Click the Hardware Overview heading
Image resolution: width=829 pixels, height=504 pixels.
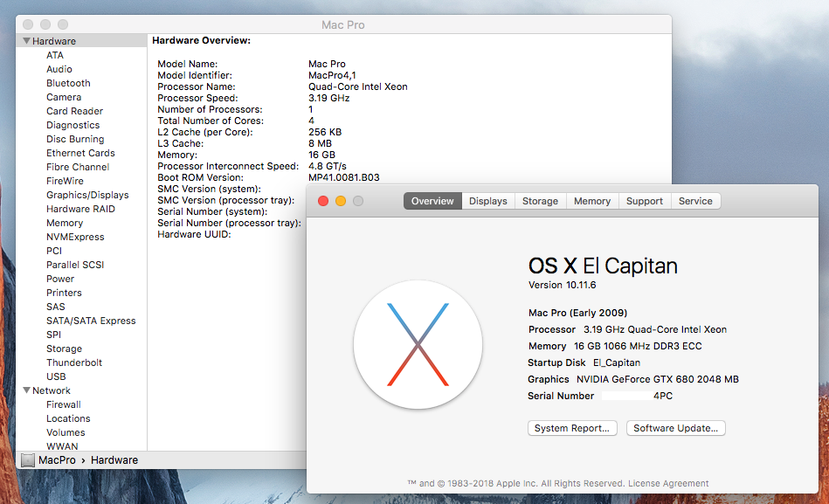click(x=202, y=41)
